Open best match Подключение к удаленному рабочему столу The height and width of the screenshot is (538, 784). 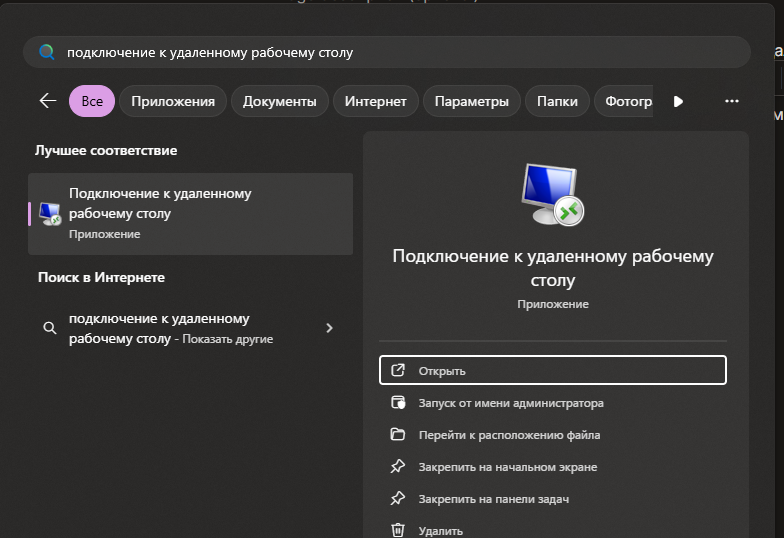(190, 213)
